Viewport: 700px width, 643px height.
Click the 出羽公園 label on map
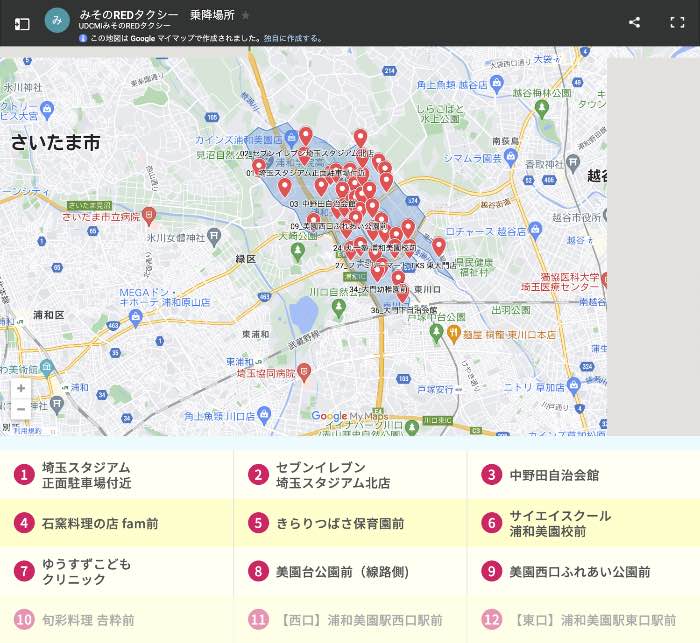pyautogui.click(x=511, y=309)
